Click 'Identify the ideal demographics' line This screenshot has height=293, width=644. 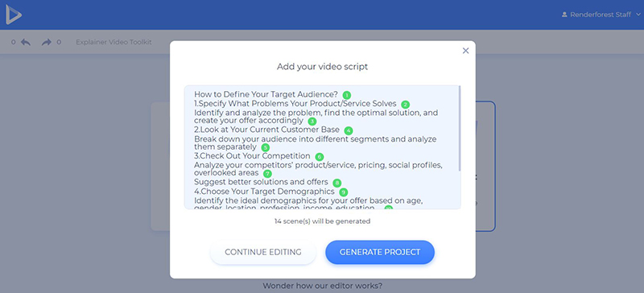pos(309,201)
